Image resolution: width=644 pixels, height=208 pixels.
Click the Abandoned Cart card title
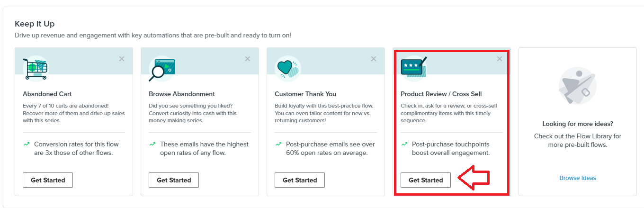click(x=47, y=94)
